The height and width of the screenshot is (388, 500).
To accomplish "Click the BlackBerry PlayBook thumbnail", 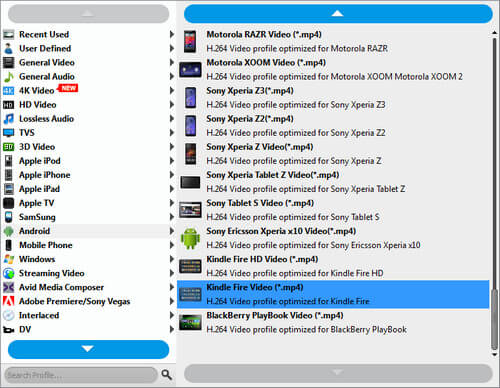I will tap(190, 323).
